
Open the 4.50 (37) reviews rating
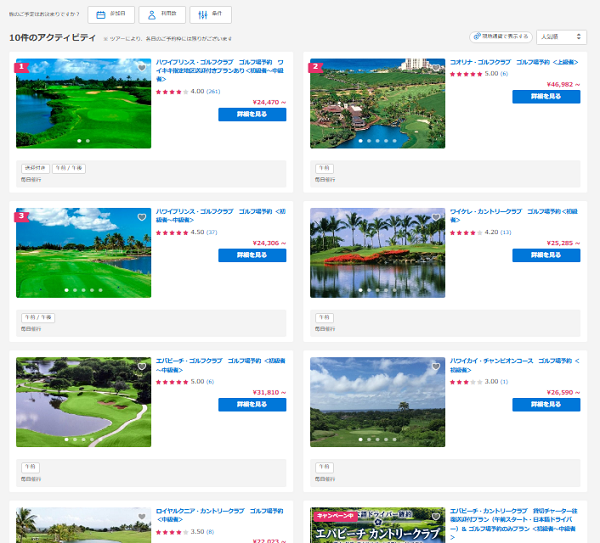[186, 232]
